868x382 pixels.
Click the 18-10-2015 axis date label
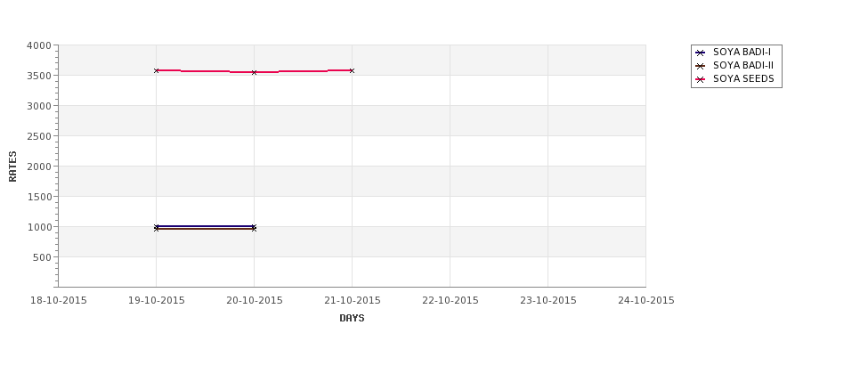point(58,301)
